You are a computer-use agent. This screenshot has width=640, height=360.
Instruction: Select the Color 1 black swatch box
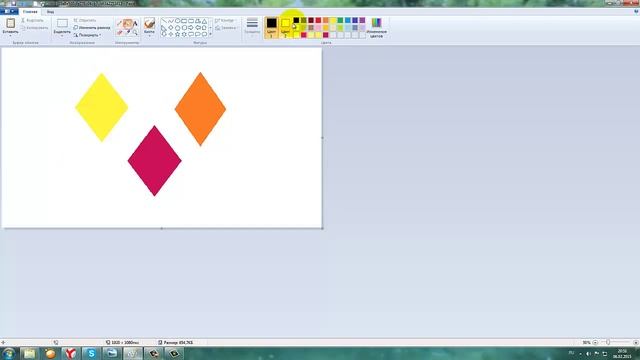(271, 23)
